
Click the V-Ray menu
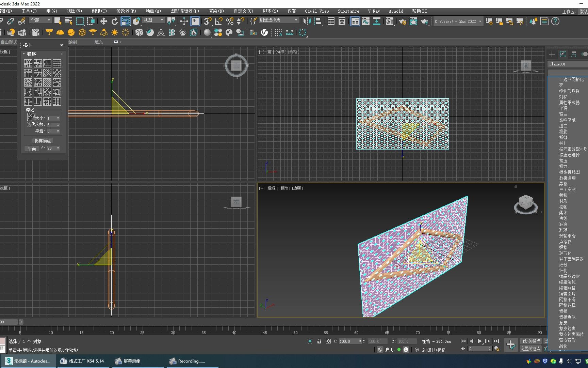pyautogui.click(x=374, y=11)
